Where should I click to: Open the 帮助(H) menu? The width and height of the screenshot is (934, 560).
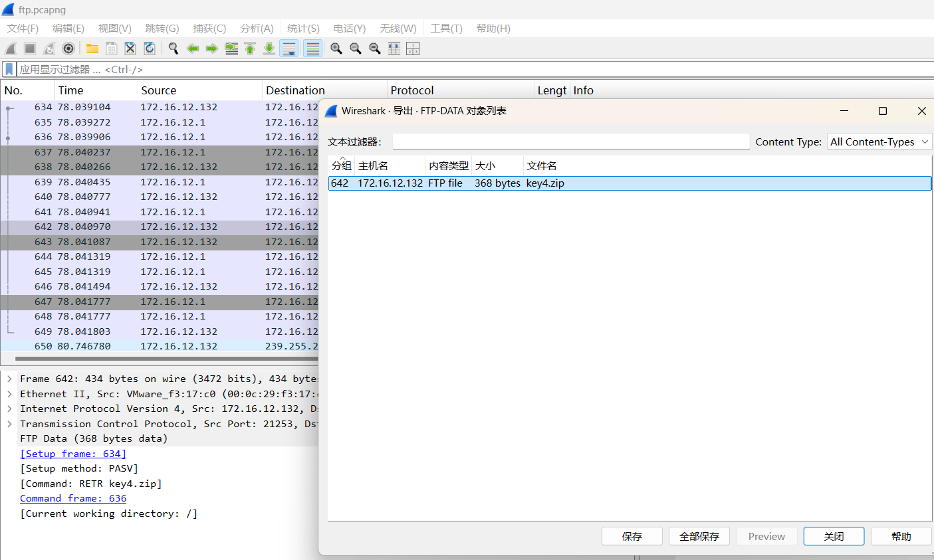[493, 29]
